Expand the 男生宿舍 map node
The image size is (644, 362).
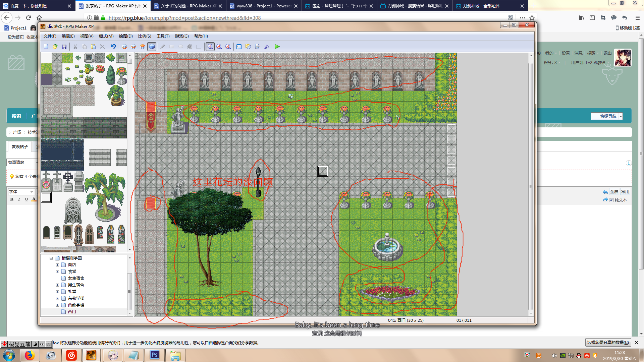click(57, 285)
